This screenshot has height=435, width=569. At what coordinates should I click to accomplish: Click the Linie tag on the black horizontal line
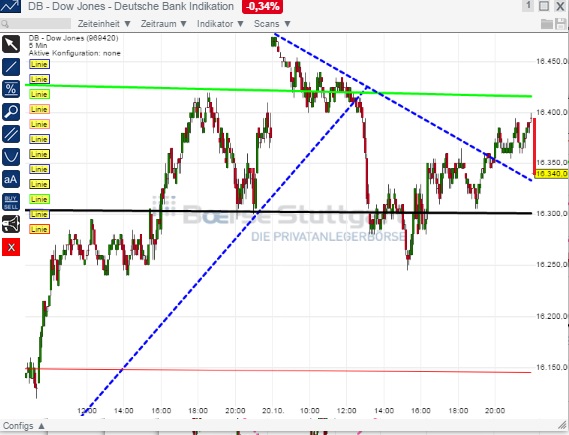[39, 214]
